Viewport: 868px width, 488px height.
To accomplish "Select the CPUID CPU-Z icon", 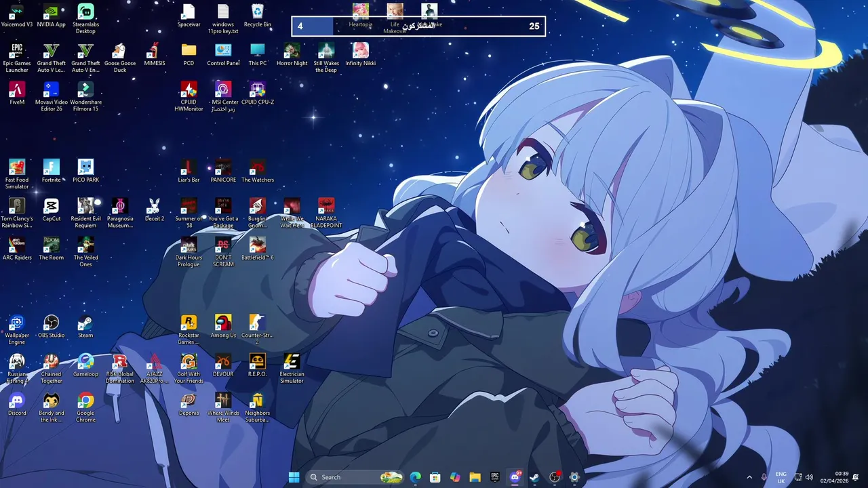I will pyautogui.click(x=258, y=94).
